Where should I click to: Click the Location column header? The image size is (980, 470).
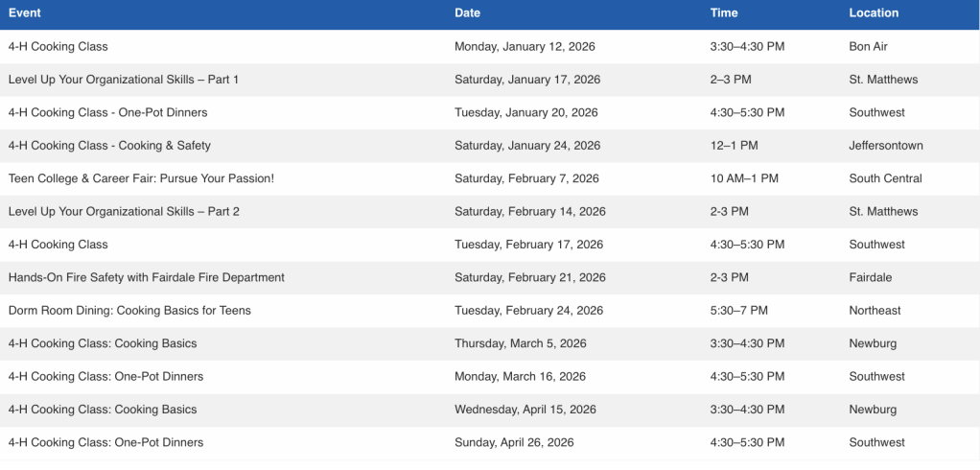[874, 13]
